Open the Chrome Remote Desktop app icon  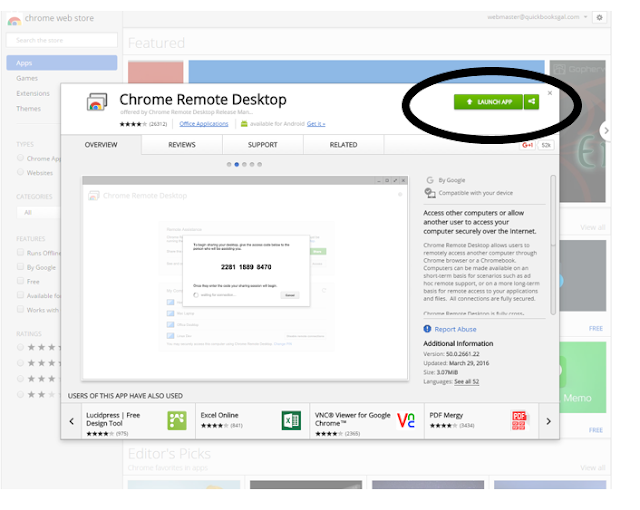[x=97, y=102]
